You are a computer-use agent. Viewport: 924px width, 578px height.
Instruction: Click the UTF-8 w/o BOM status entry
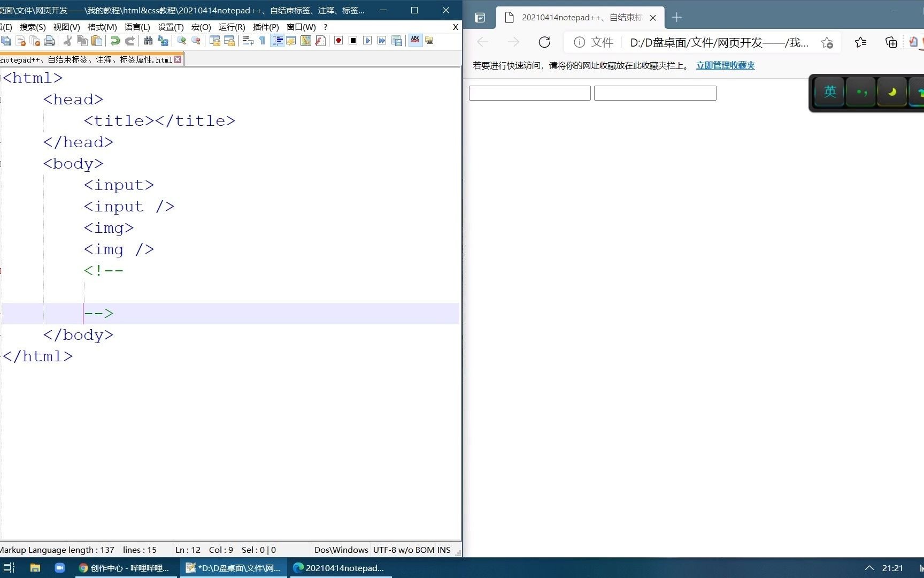point(404,550)
